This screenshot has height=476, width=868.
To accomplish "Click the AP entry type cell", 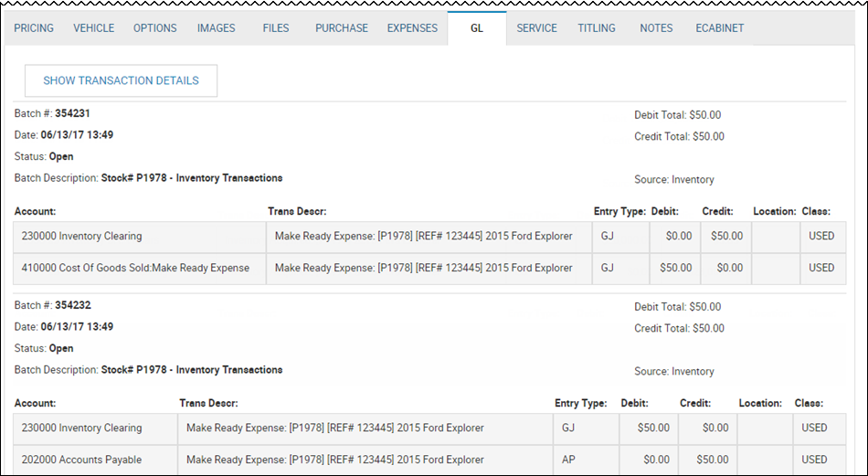I will click(x=587, y=460).
